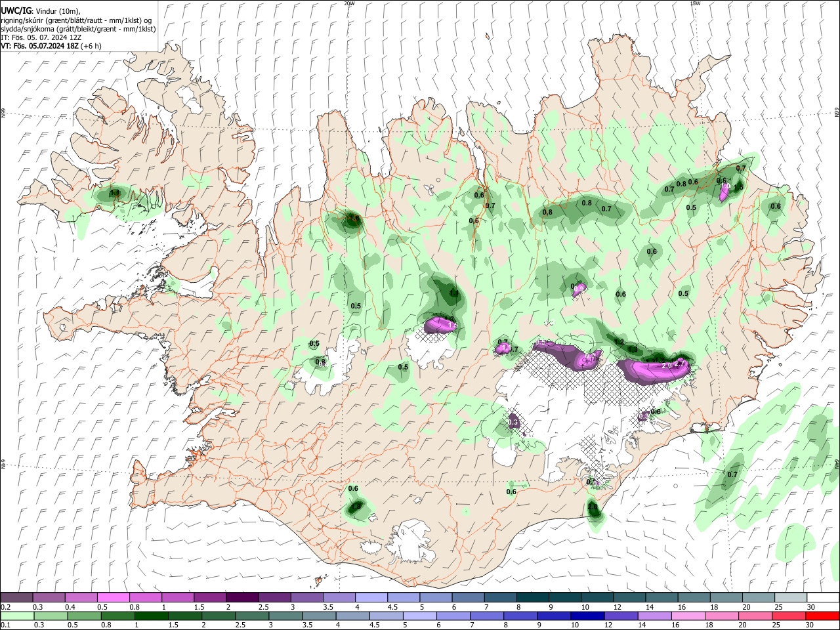
Task: Select the bright red 30 swatch in lower legend row
Action: [823, 616]
